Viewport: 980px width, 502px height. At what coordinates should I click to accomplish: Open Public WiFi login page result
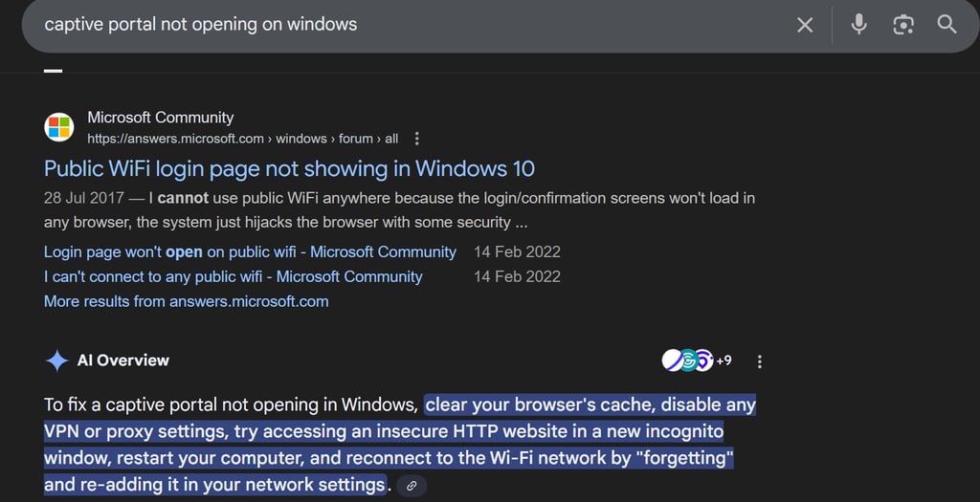289,168
